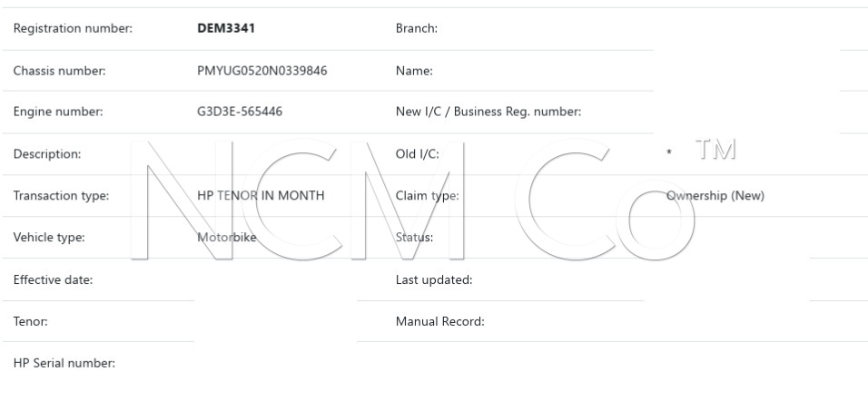This screenshot has height=401, width=868.
Task: Click the Branch field label
Action: pyautogui.click(x=417, y=28)
